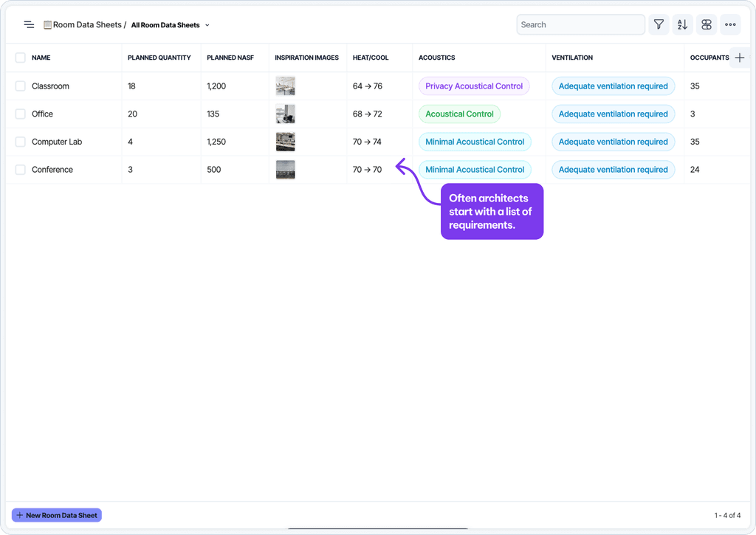Open the Room Data Sheets breadcrumb link
Viewport: 756px width, 535px height.
[x=83, y=24]
